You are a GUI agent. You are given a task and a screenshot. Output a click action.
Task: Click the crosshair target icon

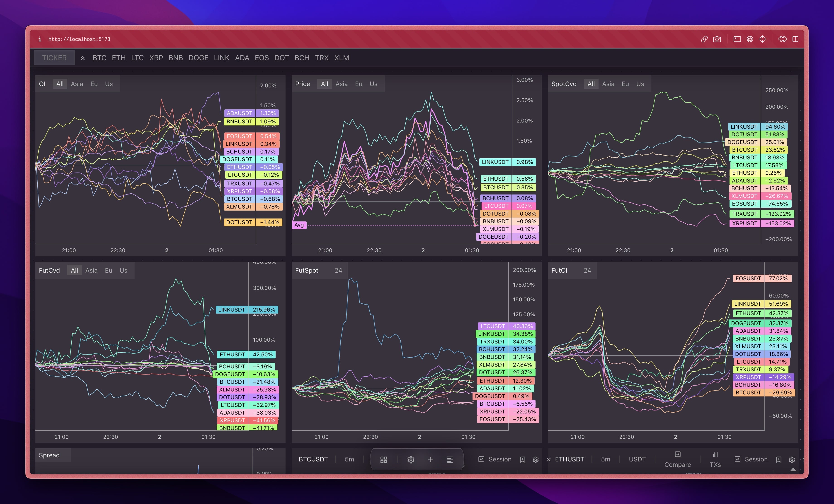pyautogui.click(x=762, y=39)
